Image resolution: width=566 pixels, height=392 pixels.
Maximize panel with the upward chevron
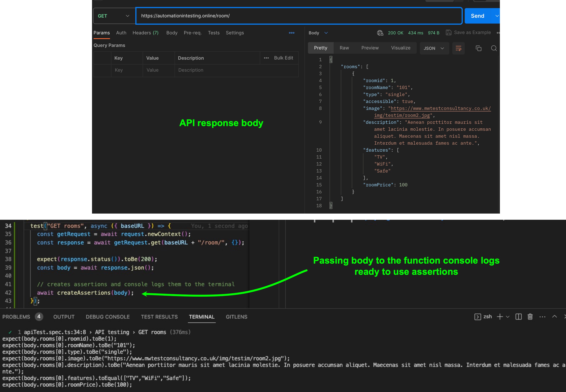[x=554, y=316]
